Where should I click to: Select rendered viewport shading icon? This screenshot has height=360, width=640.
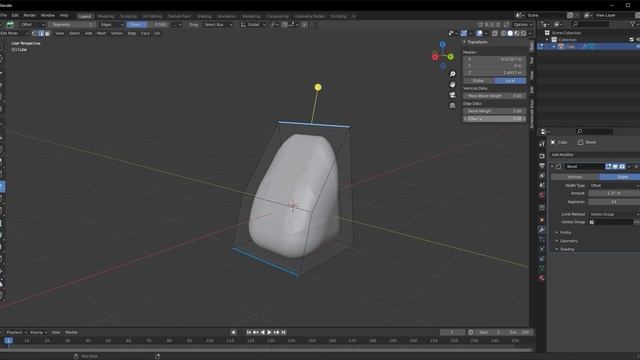point(523,33)
